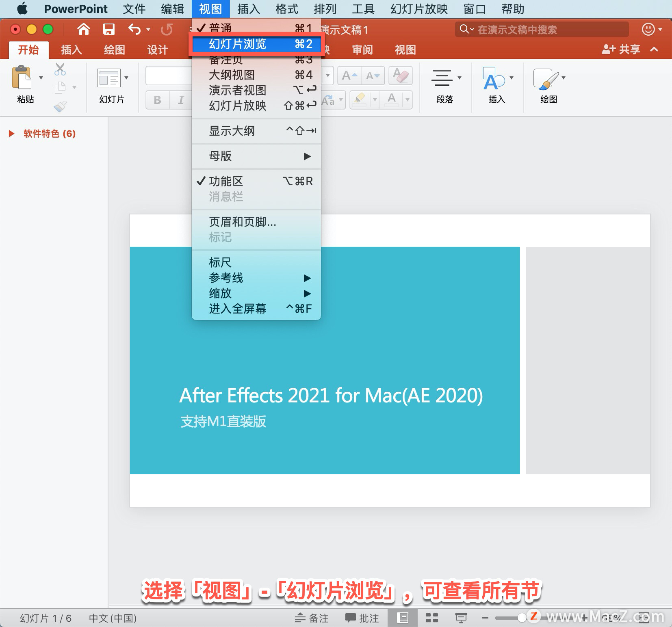
Task: Open the 窗口 menu in the menu bar
Action: click(x=475, y=9)
